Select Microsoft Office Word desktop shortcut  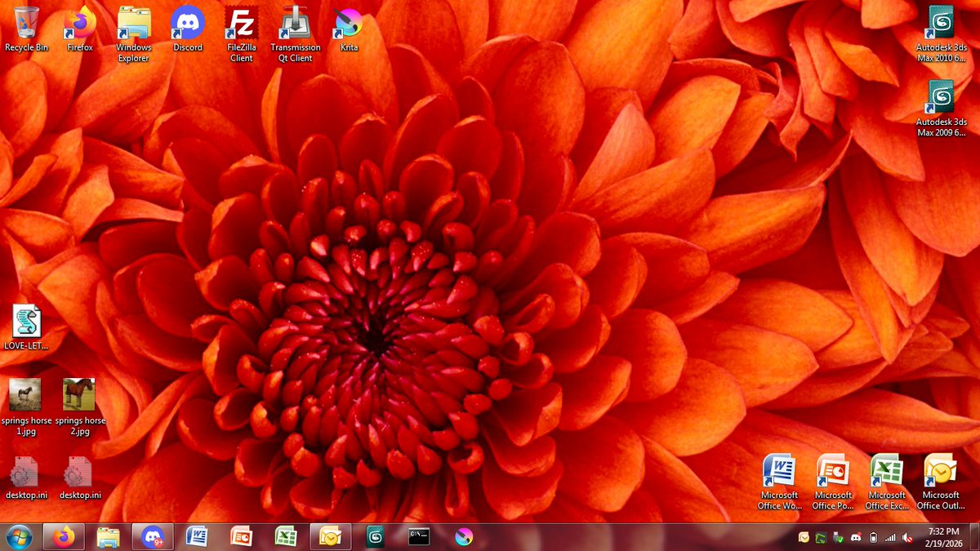[x=779, y=482]
